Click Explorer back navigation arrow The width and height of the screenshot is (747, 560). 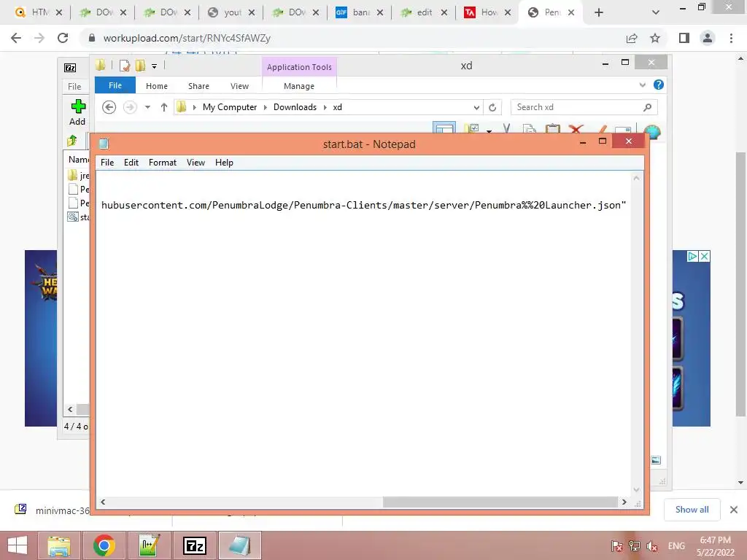coord(109,107)
